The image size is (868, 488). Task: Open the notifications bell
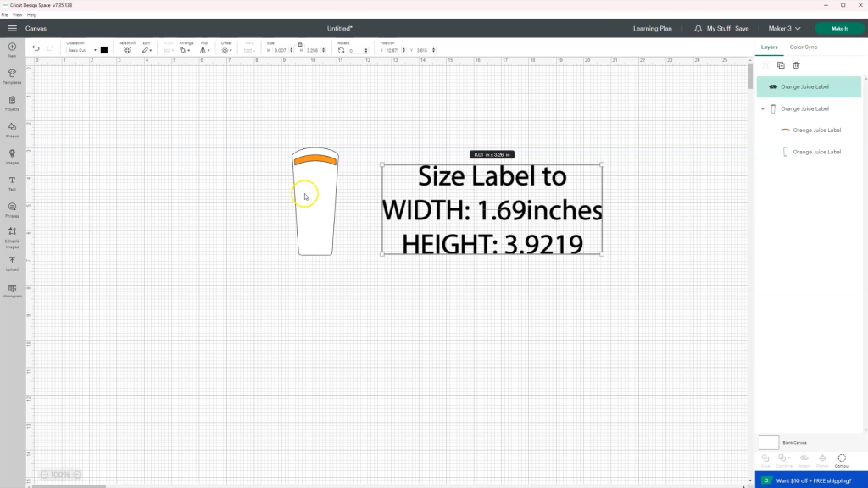[698, 28]
